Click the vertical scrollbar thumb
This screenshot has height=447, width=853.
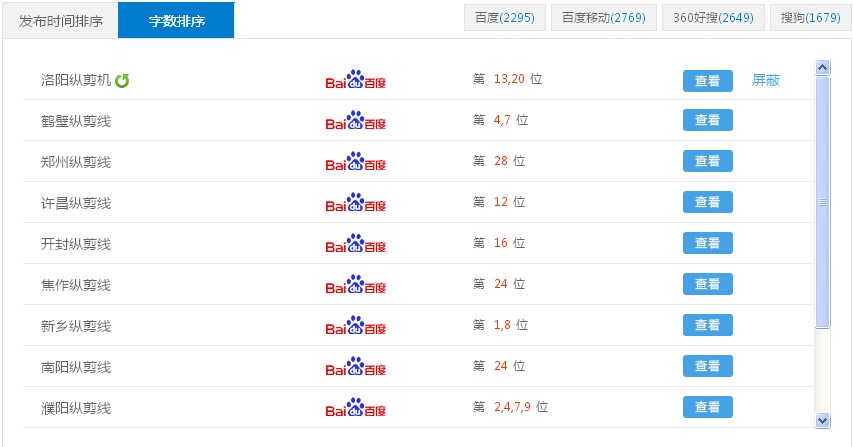coord(823,202)
